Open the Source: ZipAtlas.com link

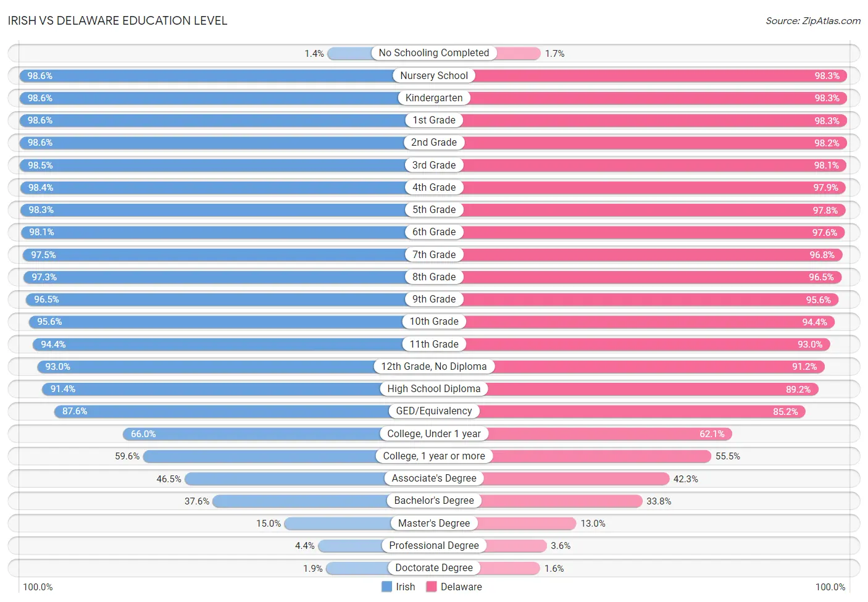(x=813, y=21)
